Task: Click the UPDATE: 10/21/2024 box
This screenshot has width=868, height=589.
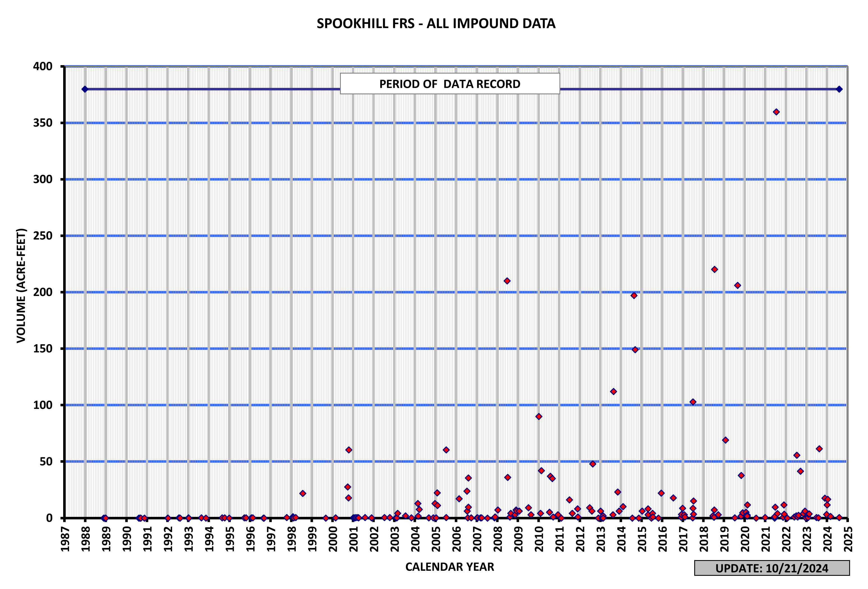Action: click(x=772, y=568)
